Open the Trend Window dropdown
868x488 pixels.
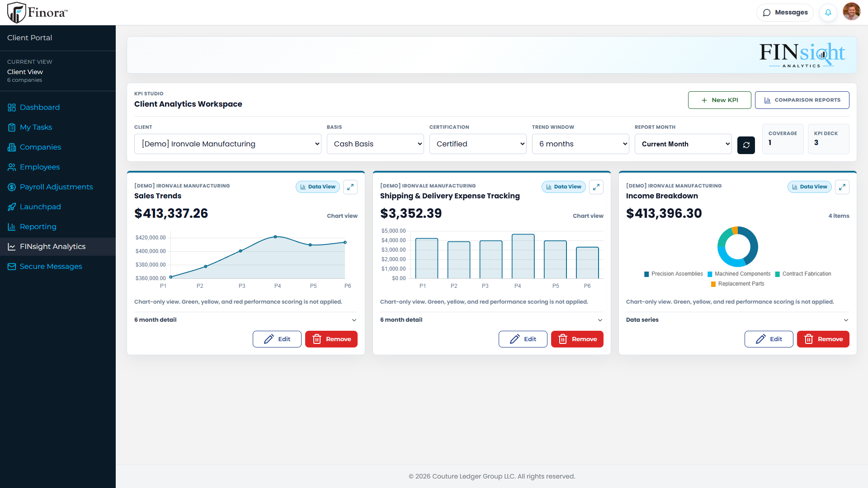580,144
